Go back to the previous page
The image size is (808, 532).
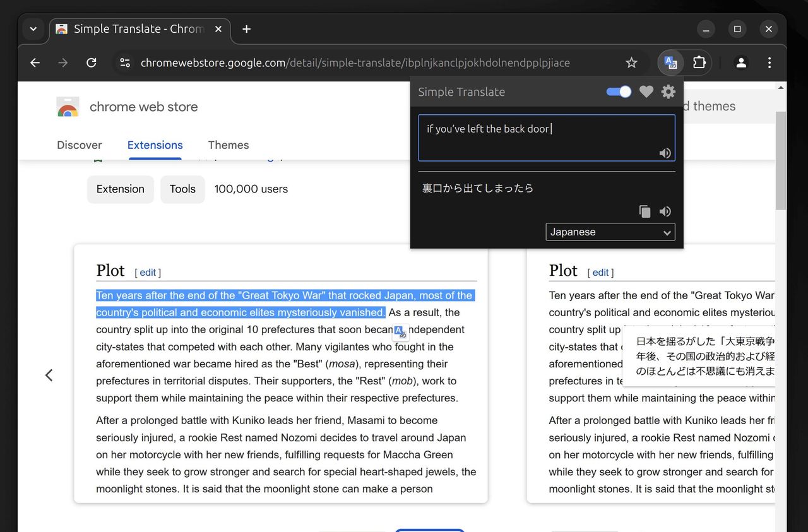coord(35,62)
